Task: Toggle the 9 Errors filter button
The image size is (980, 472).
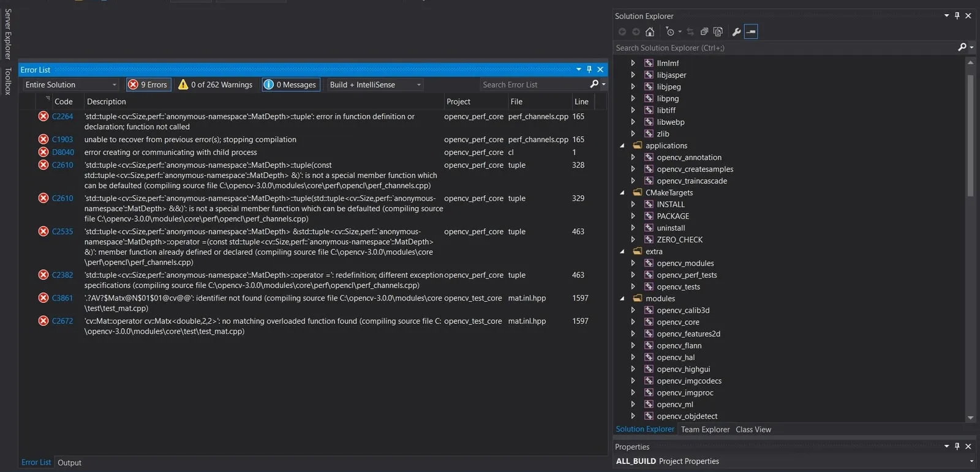Action: [x=148, y=84]
